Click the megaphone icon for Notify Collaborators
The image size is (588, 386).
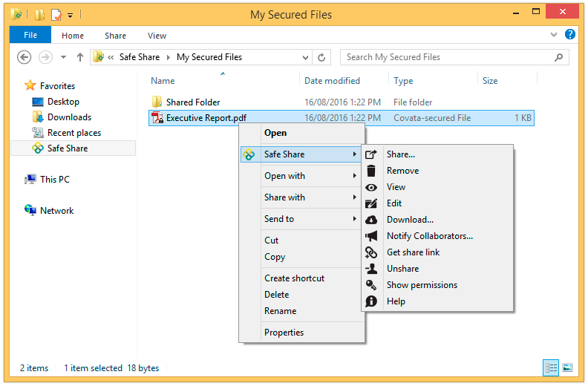coord(371,236)
